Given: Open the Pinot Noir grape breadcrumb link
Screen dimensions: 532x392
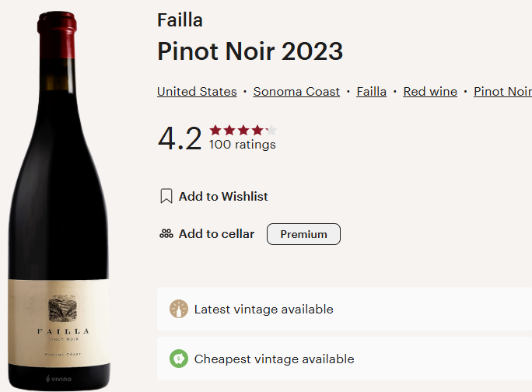Looking at the screenshot, I should 502,92.
